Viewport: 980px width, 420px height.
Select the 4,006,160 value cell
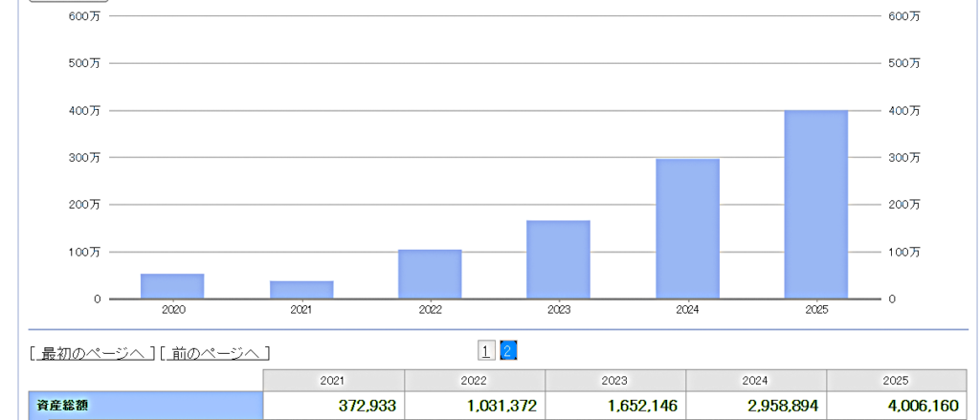(896, 406)
